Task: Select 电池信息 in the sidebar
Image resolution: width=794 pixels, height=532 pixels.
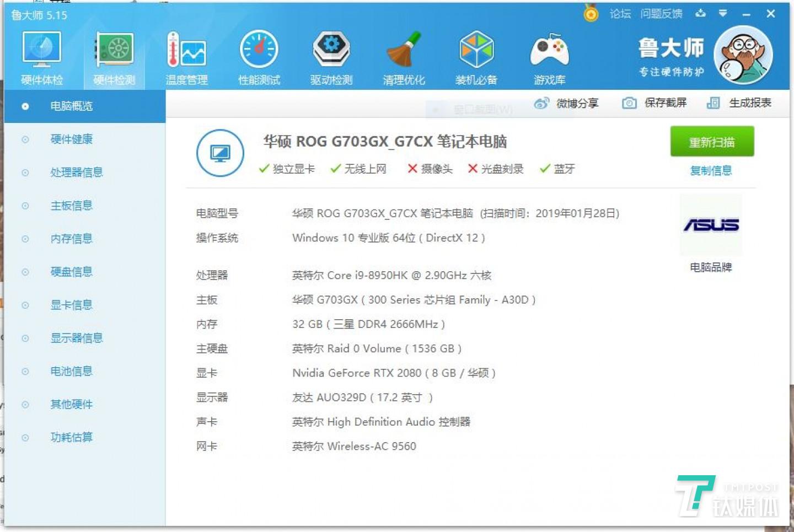Action: pos(71,371)
